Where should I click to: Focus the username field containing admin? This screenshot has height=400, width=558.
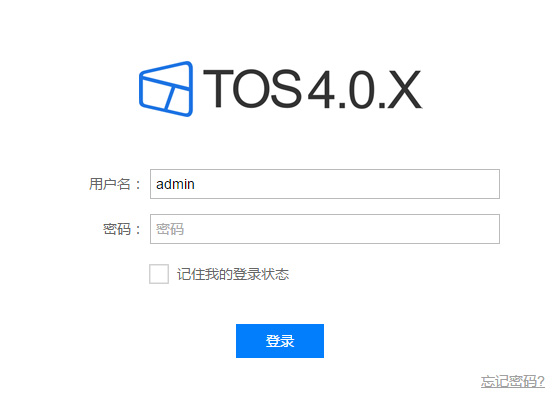325,184
